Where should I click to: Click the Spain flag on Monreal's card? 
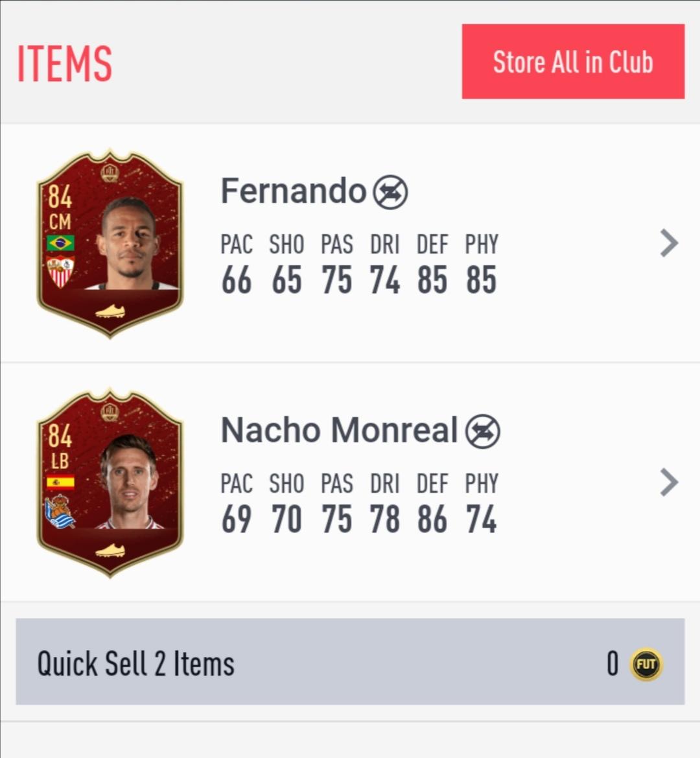pyautogui.click(x=60, y=482)
